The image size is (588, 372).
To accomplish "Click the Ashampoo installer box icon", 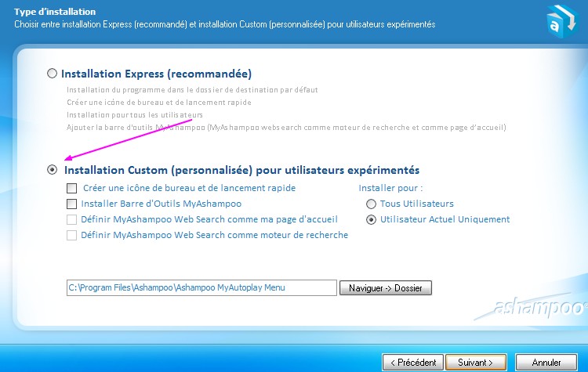I will pos(562,21).
